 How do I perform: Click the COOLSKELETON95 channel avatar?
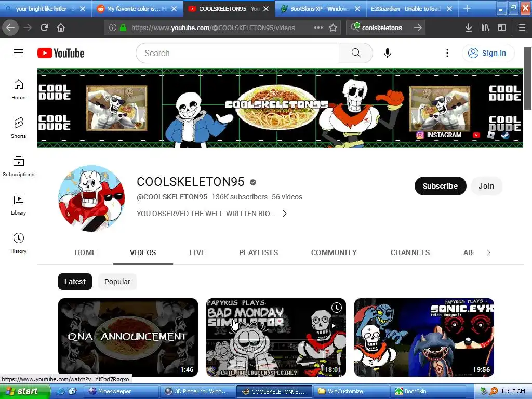pyautogui.click(x=91, y=198)
